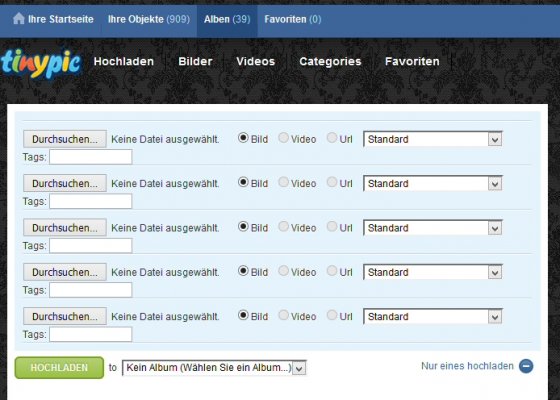Click the Durchsuchen... button in the last row
The height and width of the screenshot is (400, 560).
[x=65, y=316]
